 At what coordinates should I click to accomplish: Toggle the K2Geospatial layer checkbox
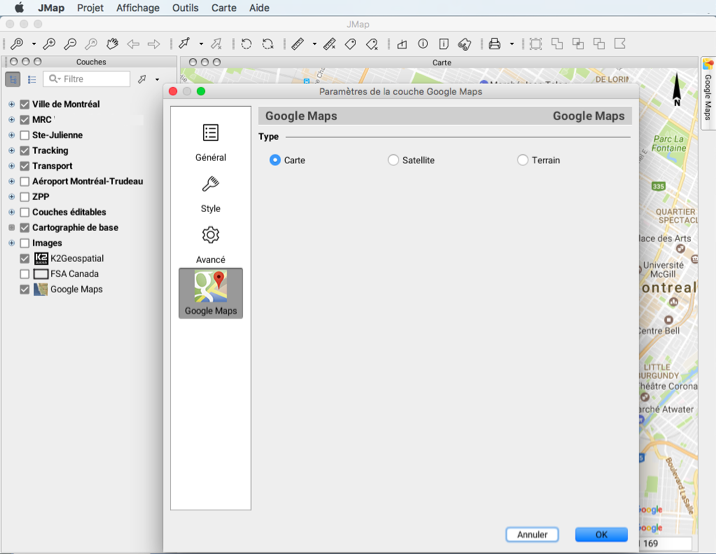click(25, 259)
